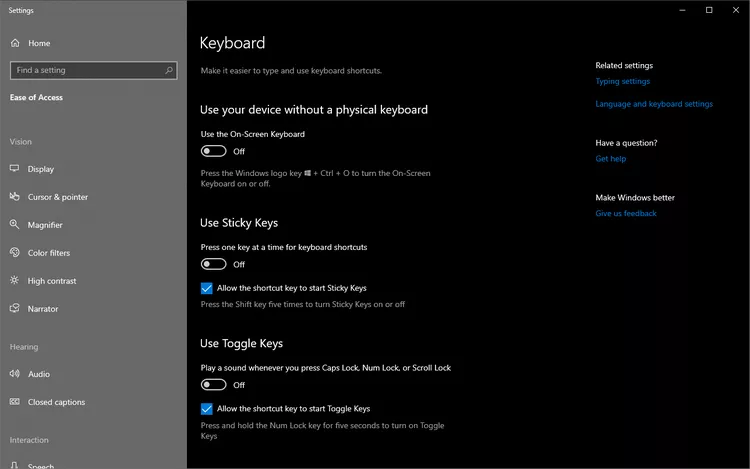Turn on the On-Screen Keyboard toggle

213,151
